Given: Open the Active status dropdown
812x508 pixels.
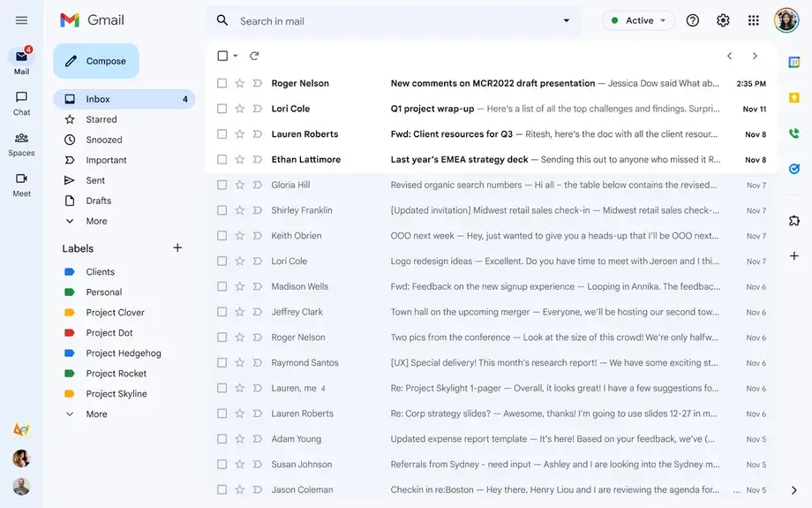Looking at the screenshot, I should pos(638,20).
